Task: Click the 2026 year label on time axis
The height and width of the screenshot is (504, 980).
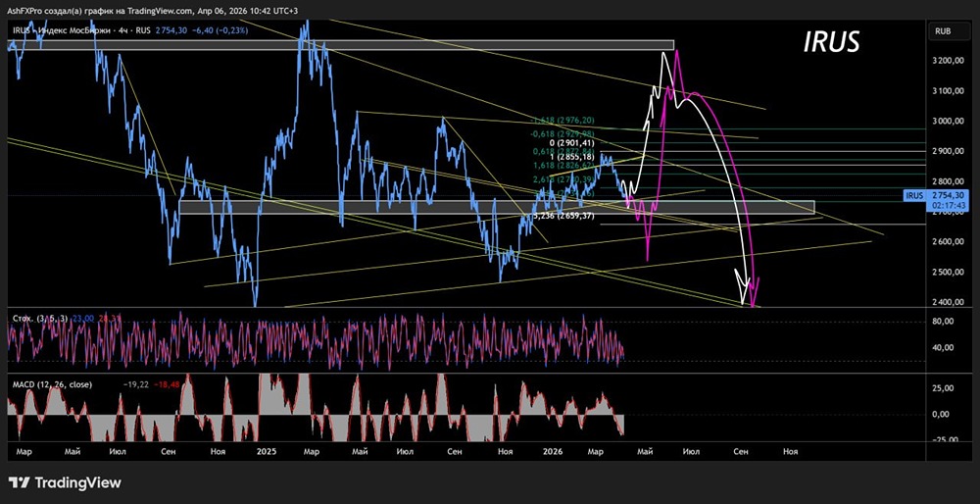Action: click(x=552, y=451)
